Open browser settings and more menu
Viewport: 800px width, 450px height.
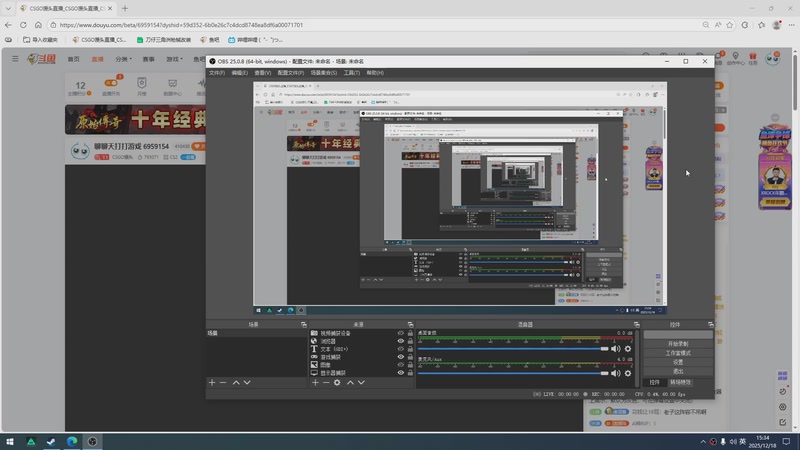(x=791, y=24)
